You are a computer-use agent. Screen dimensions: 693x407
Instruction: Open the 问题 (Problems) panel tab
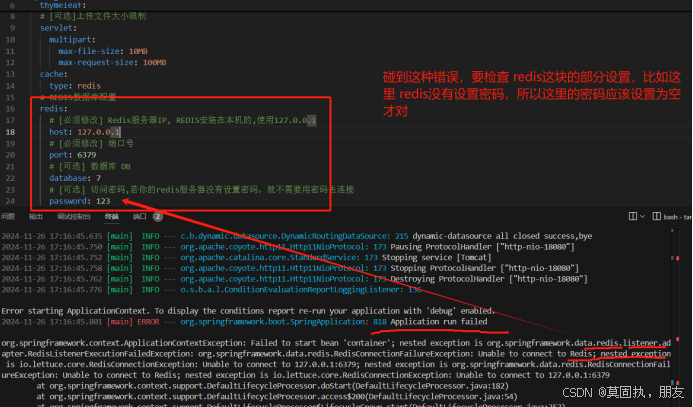click(8, 217)
